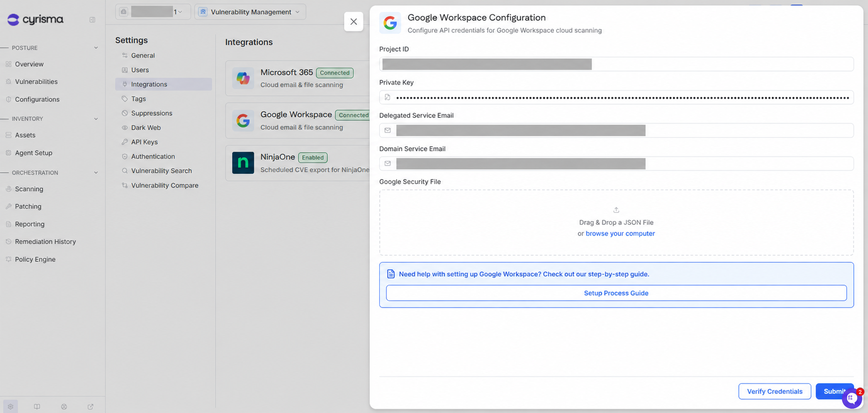Submit the Google Workspace configuration
This screenshot has height=413, width=868.
point(835,392)
